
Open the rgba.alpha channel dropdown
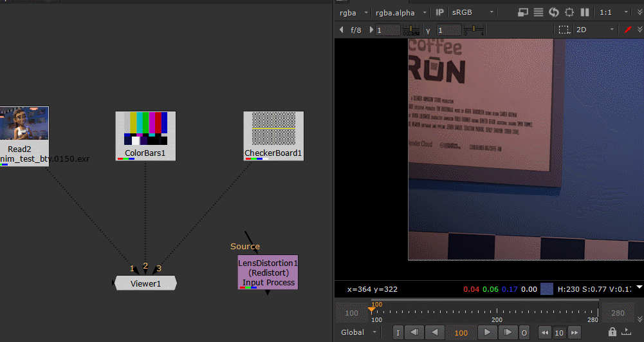point(401,13)
